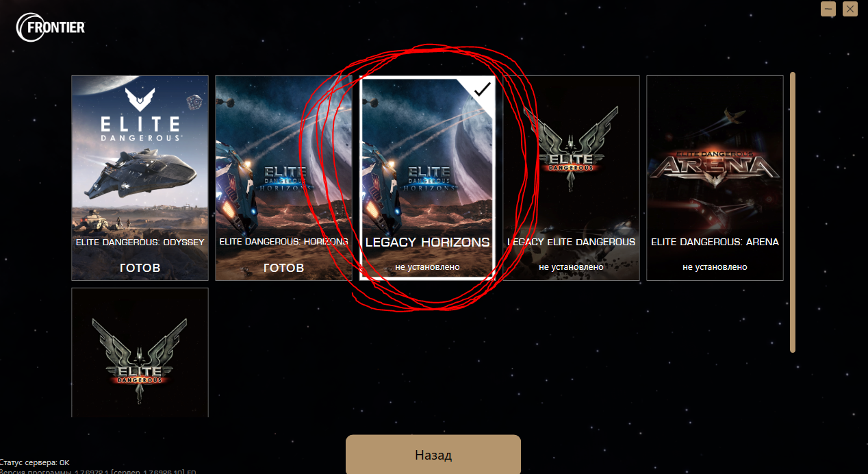Close the launcher with the X button
Image resolution: width=868 pixels, height=474 pixels.
pyautogui.click(x=850, y=9)
